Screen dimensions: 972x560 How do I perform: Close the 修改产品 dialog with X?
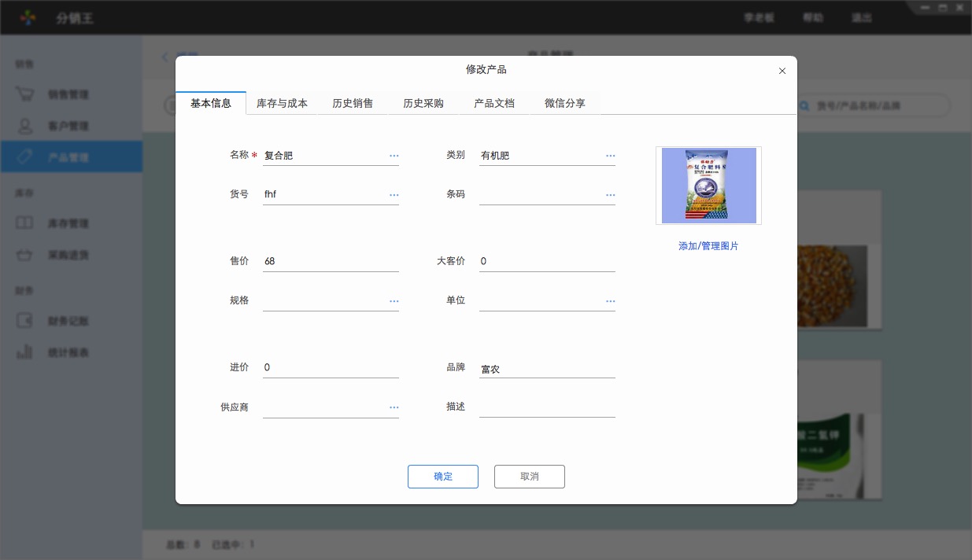click(x=782, y=71)
